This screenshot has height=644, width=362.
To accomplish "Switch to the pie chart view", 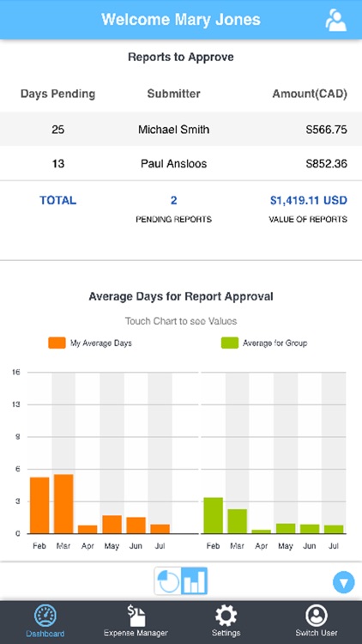I will click(168, 581).
